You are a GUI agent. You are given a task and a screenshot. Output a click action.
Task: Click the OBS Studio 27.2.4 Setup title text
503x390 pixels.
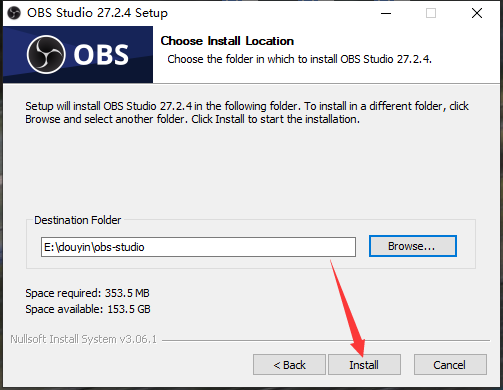click(97, 13)
